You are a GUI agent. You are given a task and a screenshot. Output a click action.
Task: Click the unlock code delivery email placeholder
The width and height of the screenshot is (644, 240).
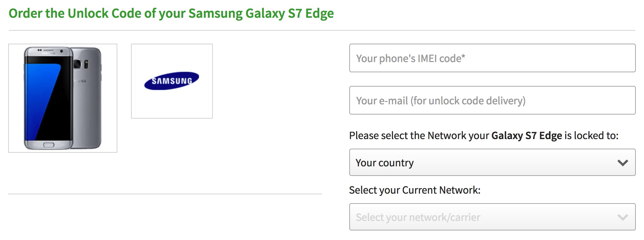441,100
